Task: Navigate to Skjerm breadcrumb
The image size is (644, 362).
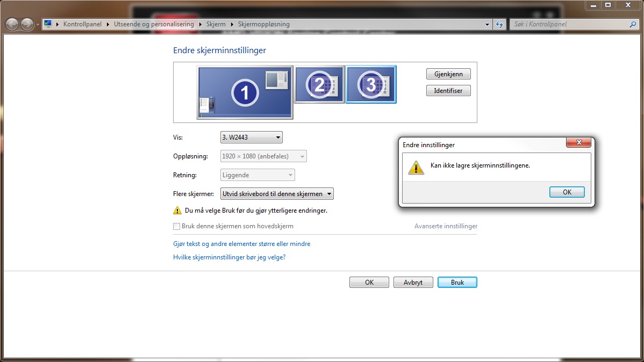Action: pos(216,24)
